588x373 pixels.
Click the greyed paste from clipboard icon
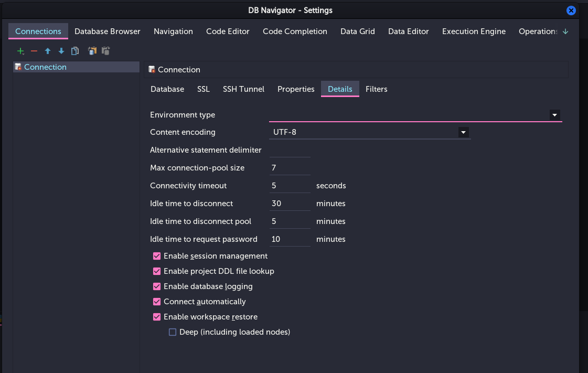click(106, 51)
